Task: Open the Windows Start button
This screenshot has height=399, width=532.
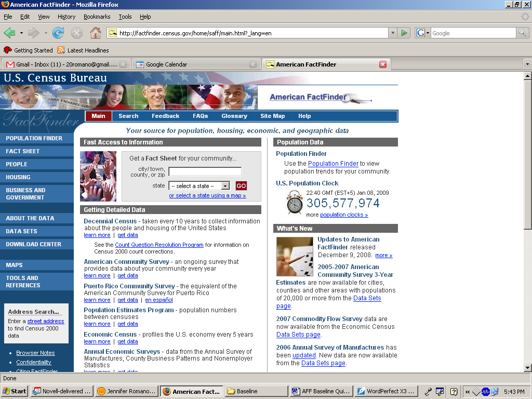Action: click(x=14, y=391)
